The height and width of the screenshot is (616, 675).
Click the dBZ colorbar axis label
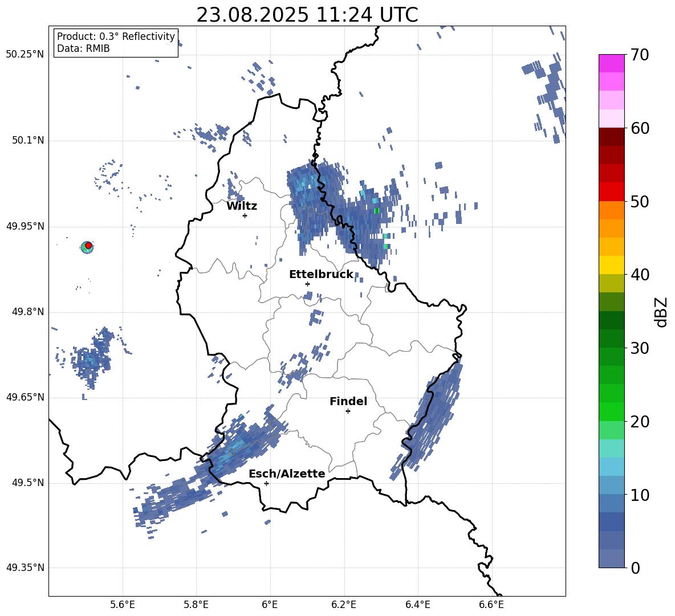tap(662, 312)
